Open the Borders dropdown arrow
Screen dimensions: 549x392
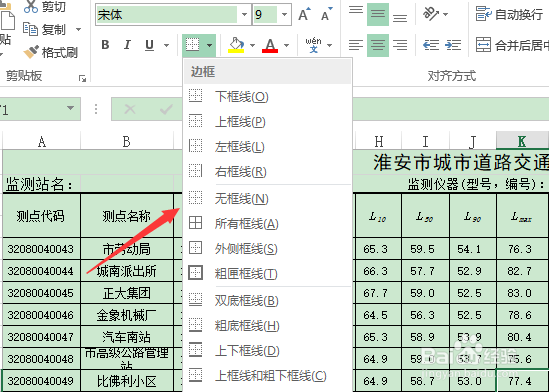coord(209,45)
